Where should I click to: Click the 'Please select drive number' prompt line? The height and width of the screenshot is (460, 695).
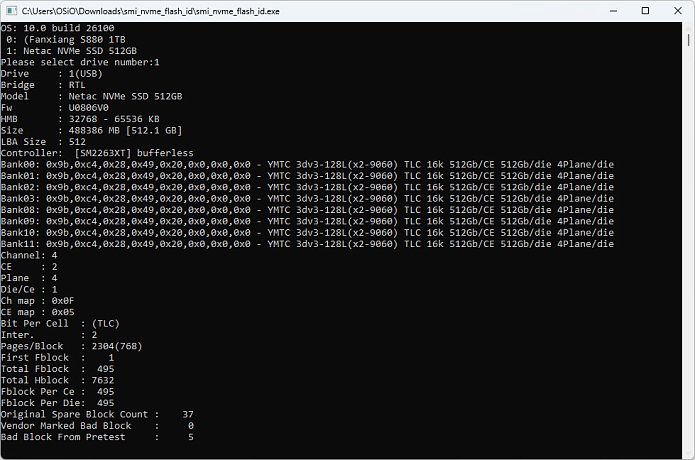[x=80, y=62]
